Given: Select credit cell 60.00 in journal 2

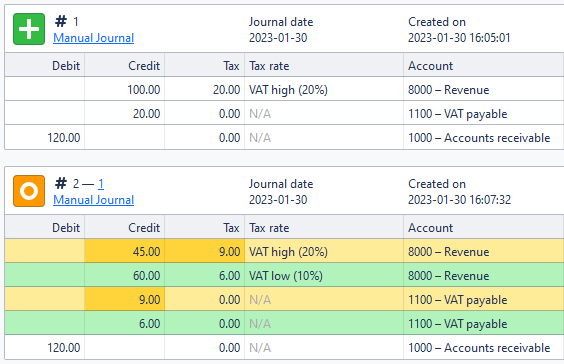Looking at the screenshot, I should (x=124, y=275).
